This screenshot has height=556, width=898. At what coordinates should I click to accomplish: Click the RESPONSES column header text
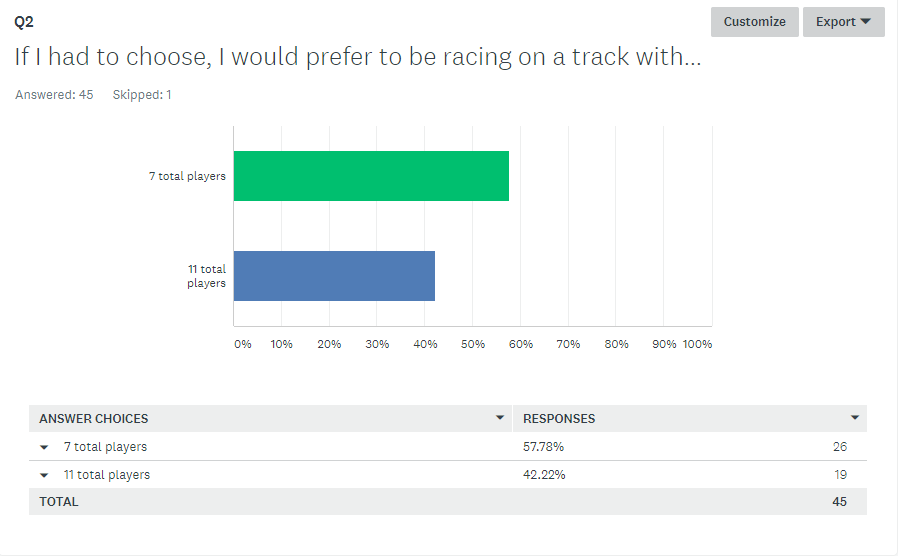[x=559, y=419]
